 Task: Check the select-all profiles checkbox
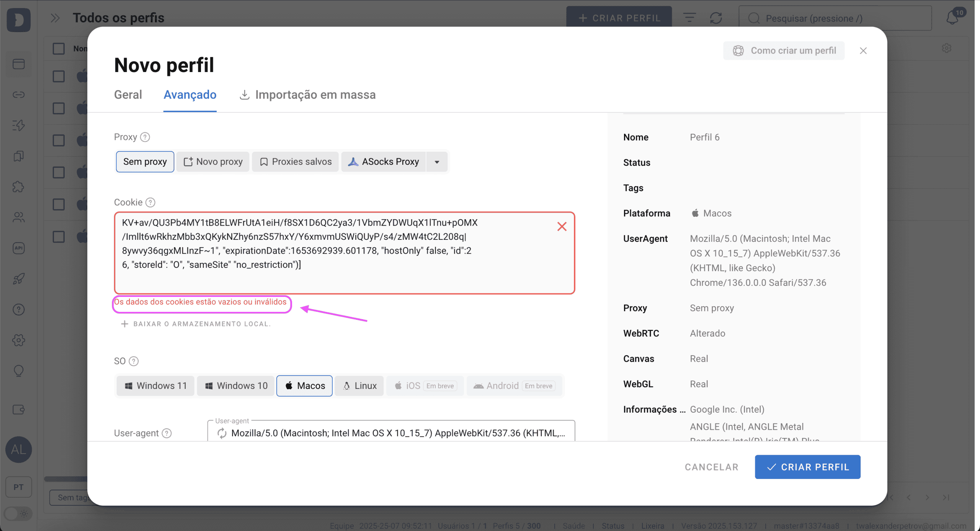[x=59, y=49]
